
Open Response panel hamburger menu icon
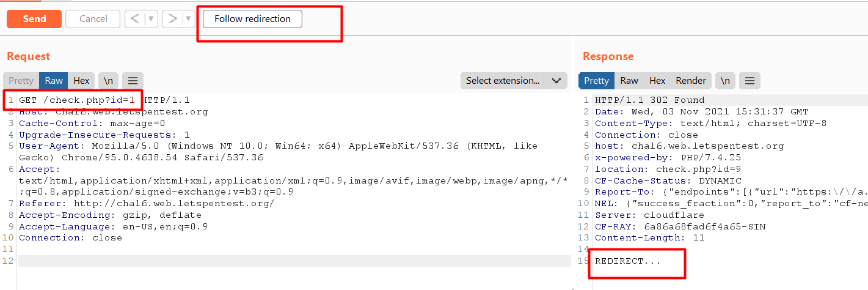[x=750, y=81]
